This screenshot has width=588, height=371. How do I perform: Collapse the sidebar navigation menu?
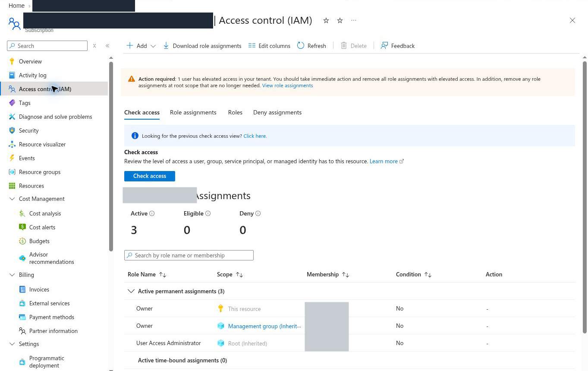coord(107,46)
